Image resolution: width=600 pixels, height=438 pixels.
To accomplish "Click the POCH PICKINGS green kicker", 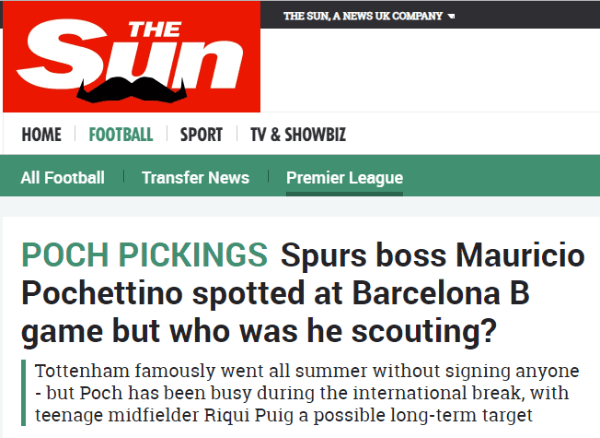I will (144, 256).
